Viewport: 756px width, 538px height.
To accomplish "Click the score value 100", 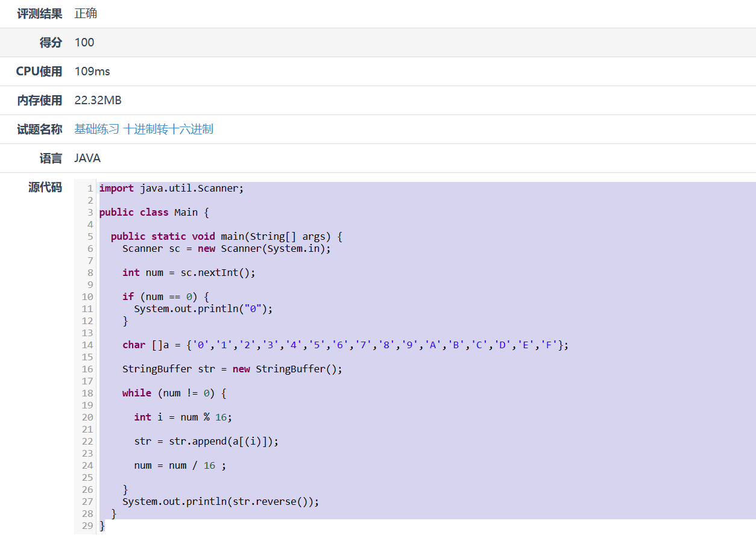I will (84, 43).
